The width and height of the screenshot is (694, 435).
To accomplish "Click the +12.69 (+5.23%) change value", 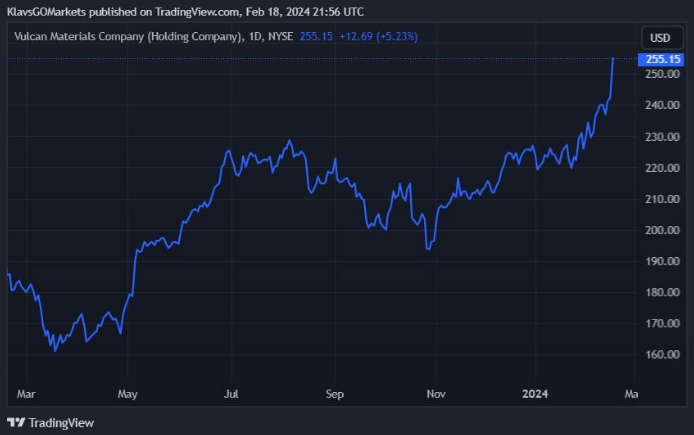I will tap(378, 36).
